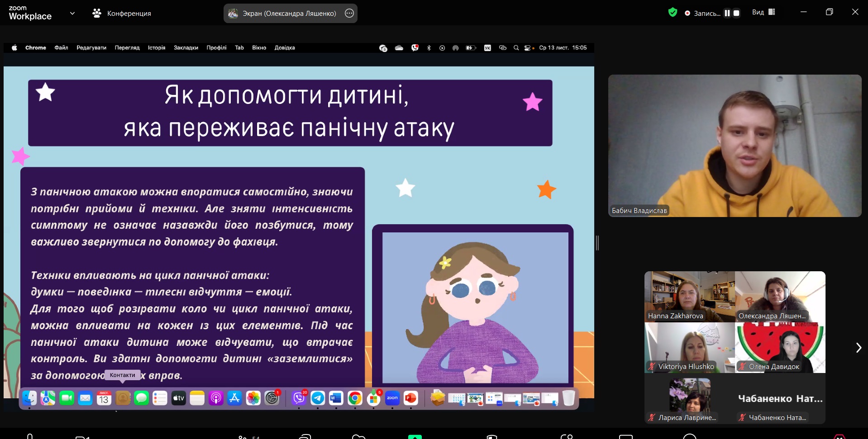Expand the Zoom Workplace dropdown arrow
Screen dimensions: 868x439
72,13
